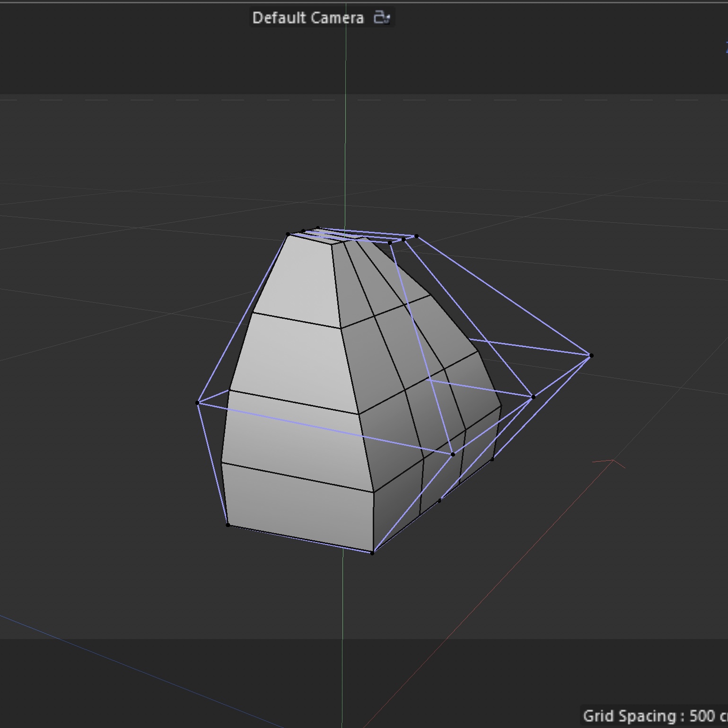The width and height of the screenshot is (728, 728).
Task: Select the cage point at the mesh's bottom front corner
Action: (x=372, y=553)
